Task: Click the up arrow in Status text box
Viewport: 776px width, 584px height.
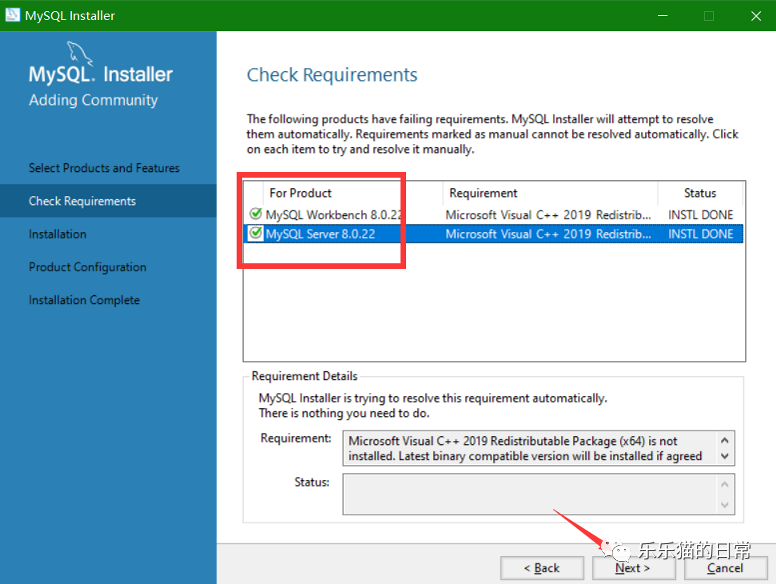Action: click(725, 485)
